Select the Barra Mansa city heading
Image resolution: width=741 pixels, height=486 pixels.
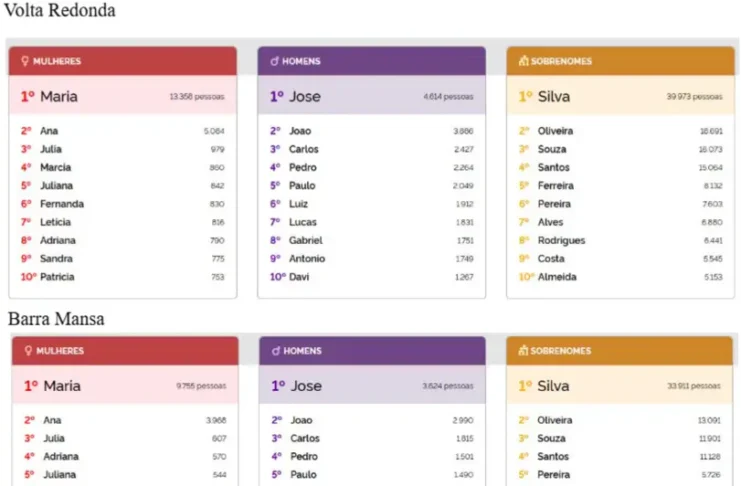56,319
